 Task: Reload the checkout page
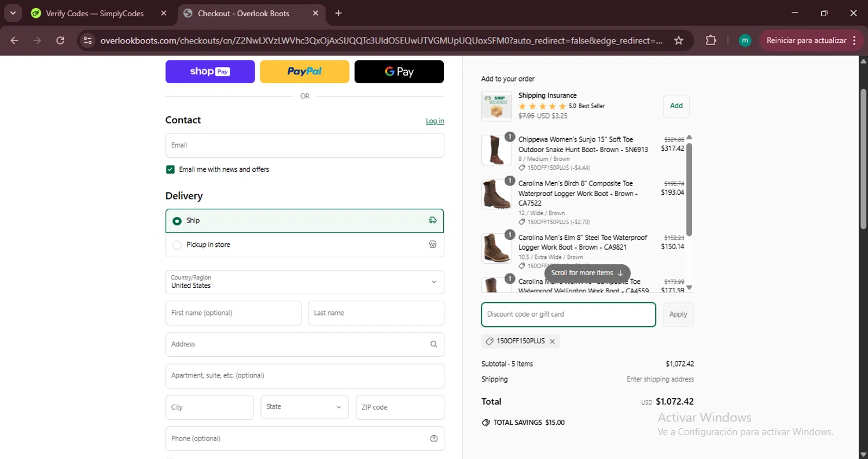click(x=60, y=40)
